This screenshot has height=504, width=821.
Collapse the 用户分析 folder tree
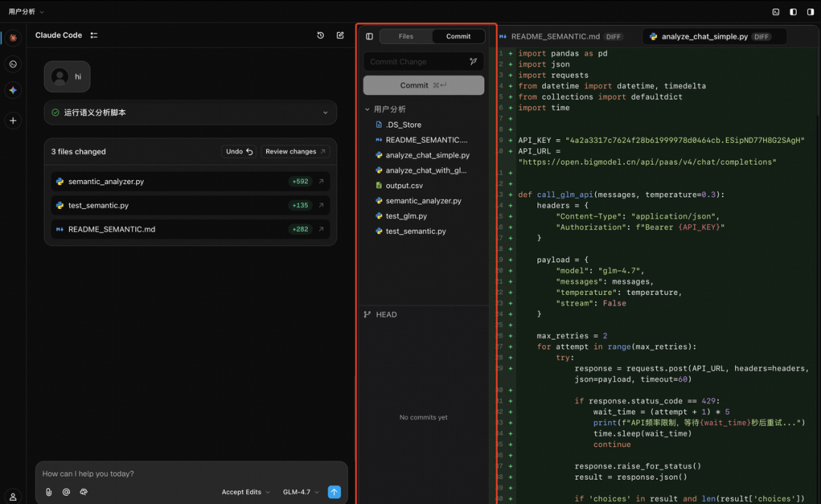367,109
